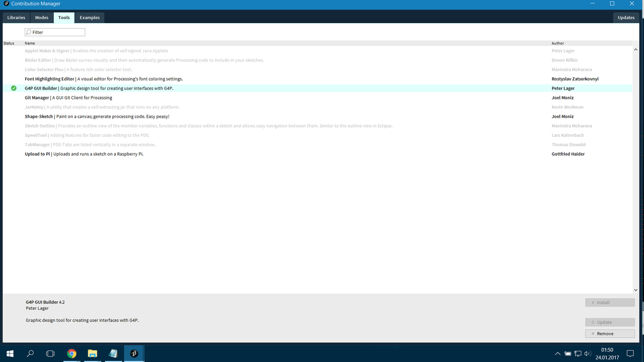Select G4P GUI Builder row
Viewport: 644px width, 362px height.
(x=317, y=88)
